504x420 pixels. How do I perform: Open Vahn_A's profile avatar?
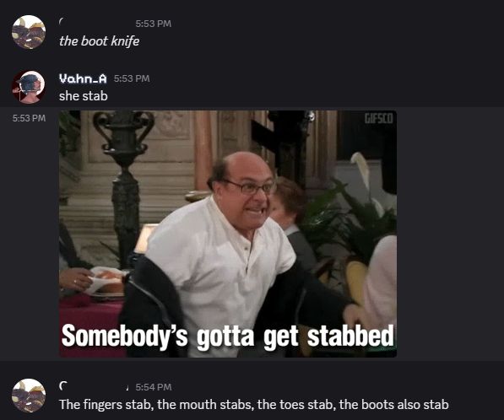(x=29, y=87)
